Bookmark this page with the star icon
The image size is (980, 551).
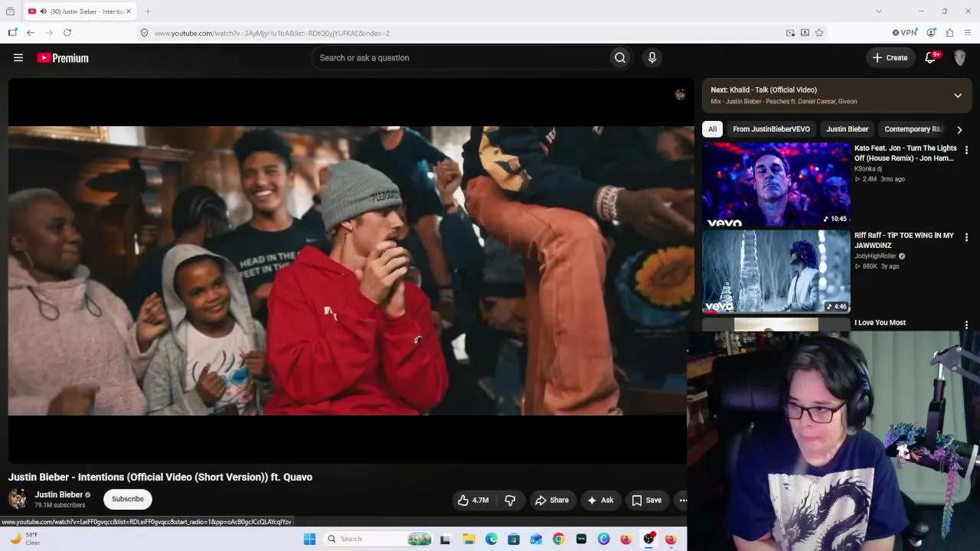(x=819, y=33)
